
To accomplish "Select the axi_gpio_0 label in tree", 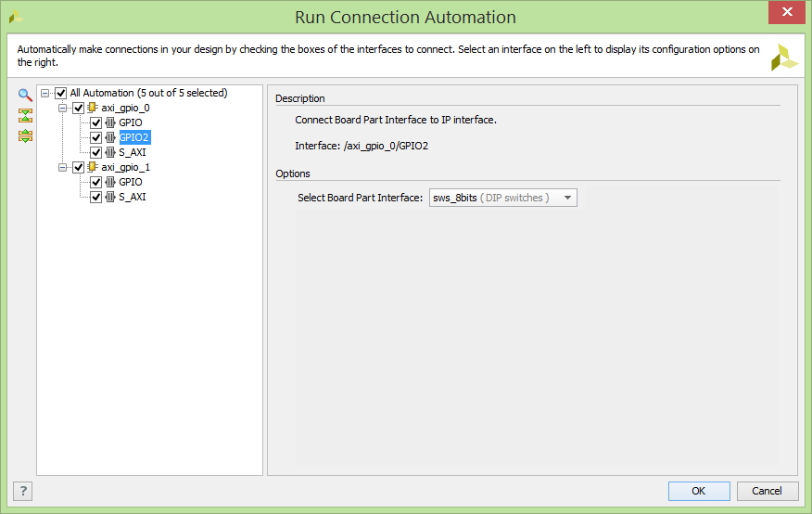I will pyautogui.click(x=125, y=108).
